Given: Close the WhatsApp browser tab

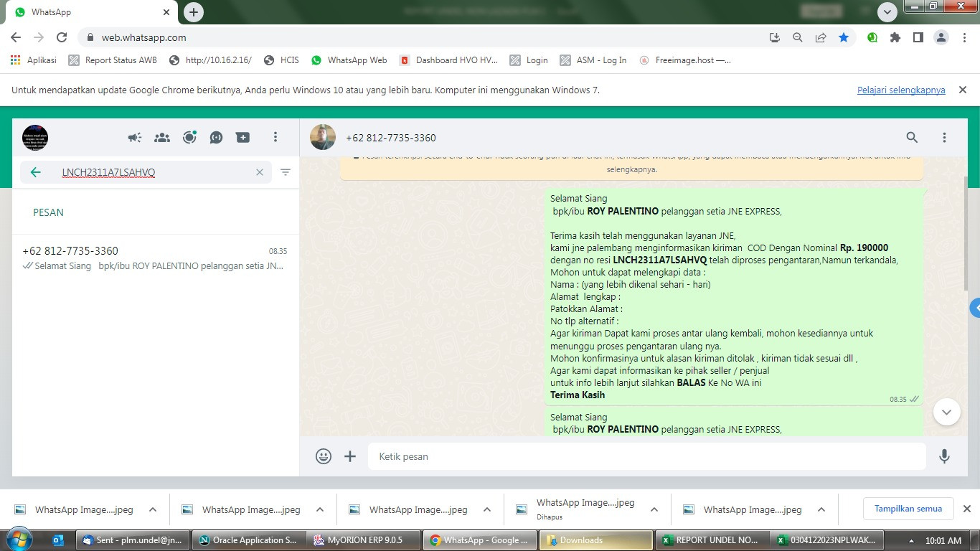Looking at the screenshot, I should coord(166,12).
